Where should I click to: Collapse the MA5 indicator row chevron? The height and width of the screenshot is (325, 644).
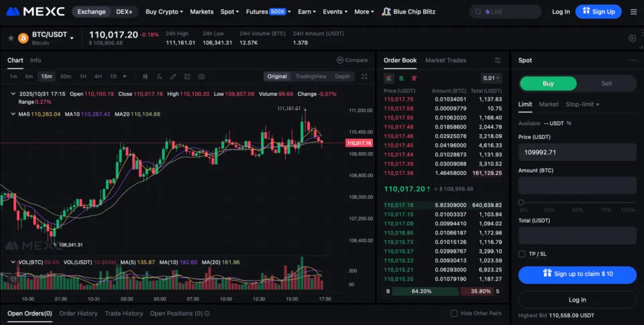[13, 114]
